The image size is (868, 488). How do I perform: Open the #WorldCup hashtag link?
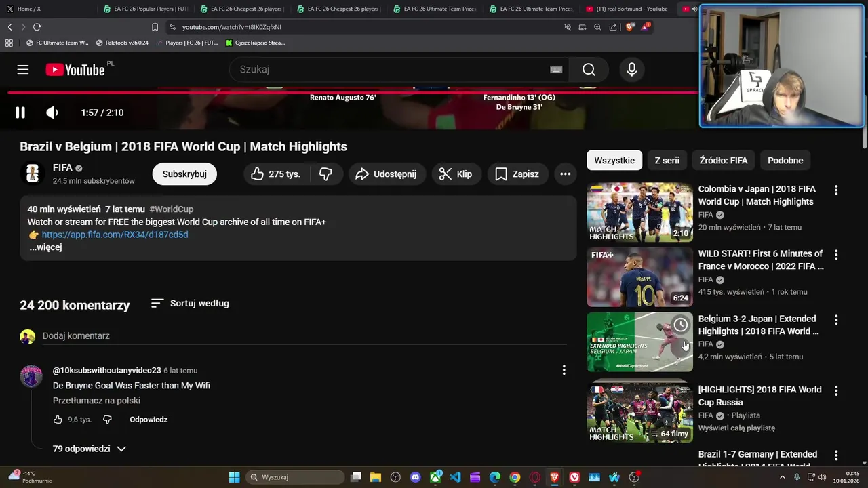click(172, 209)
